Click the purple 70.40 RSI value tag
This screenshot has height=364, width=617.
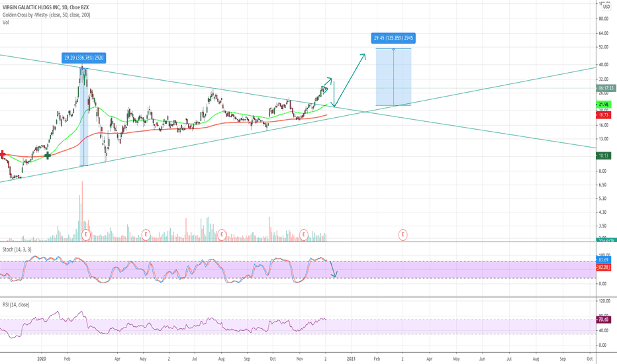tap(604, 320)
